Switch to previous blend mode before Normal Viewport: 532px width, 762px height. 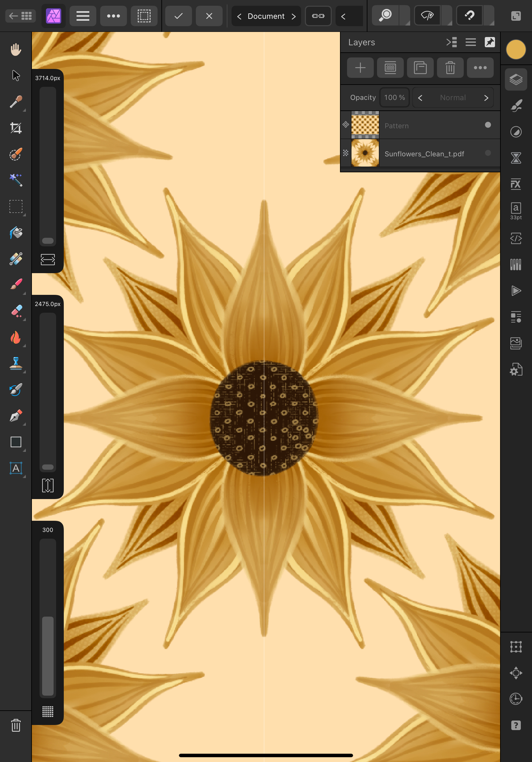[x=420, y=98]
